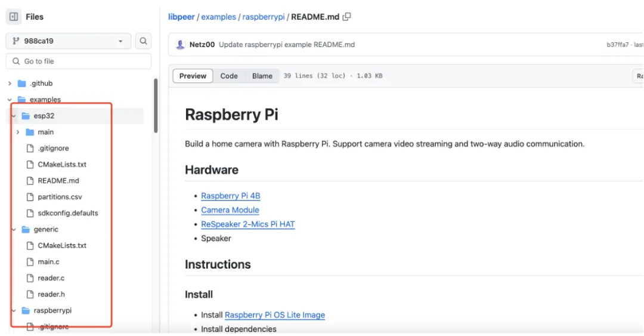
Task: Open Netz00 author profile link
Action: pos(202,44)
